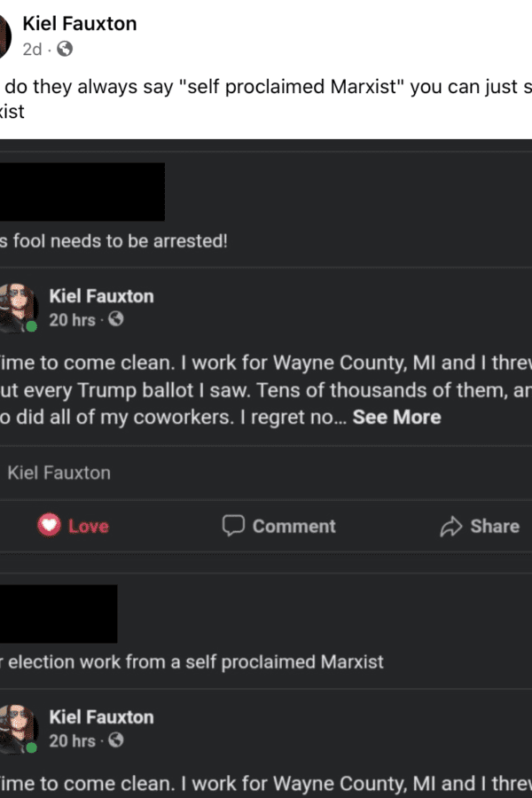The image size is (532, 798).
Task: Open the "2d" timestamp of the main post
Action: 32,50
